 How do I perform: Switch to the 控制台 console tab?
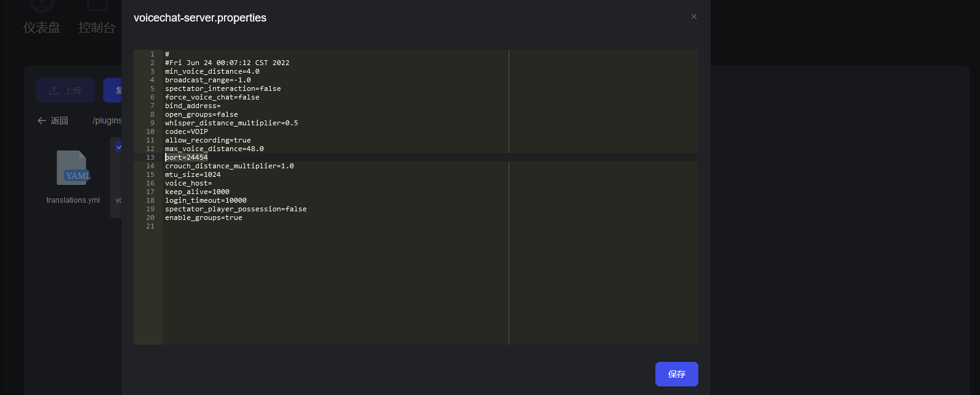tap(97, 27)
